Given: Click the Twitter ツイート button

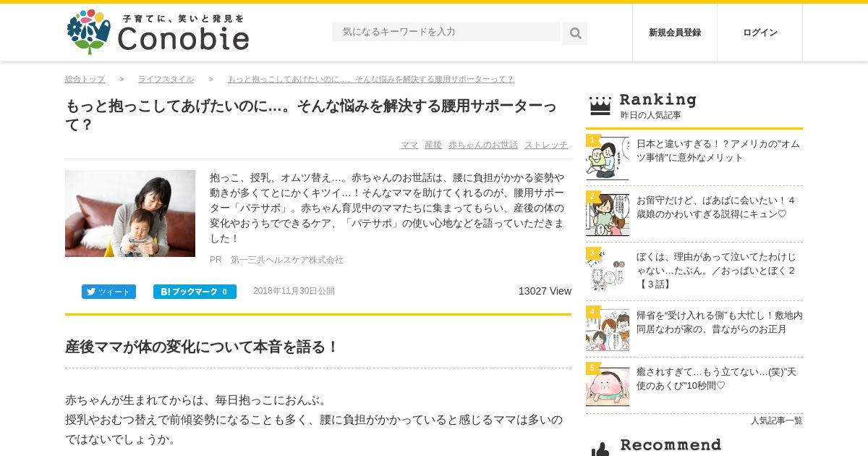Looking at the screenshot, I should (109, 292).
